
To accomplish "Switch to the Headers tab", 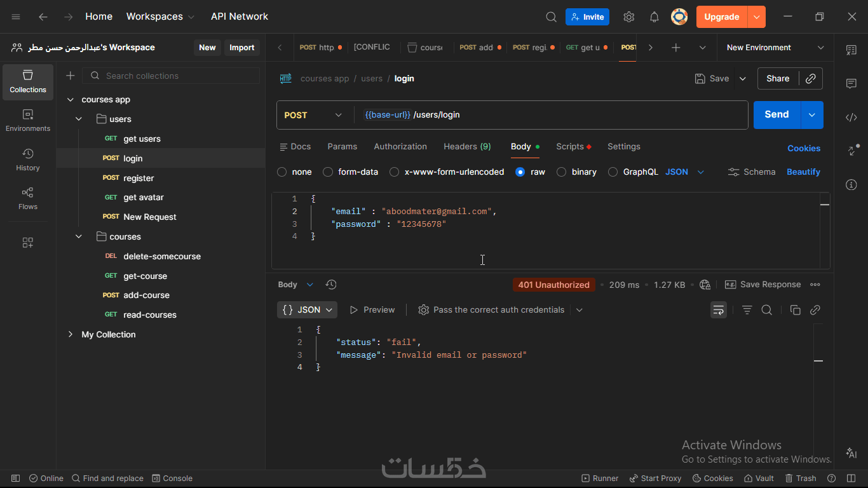I will coord(467,147).
